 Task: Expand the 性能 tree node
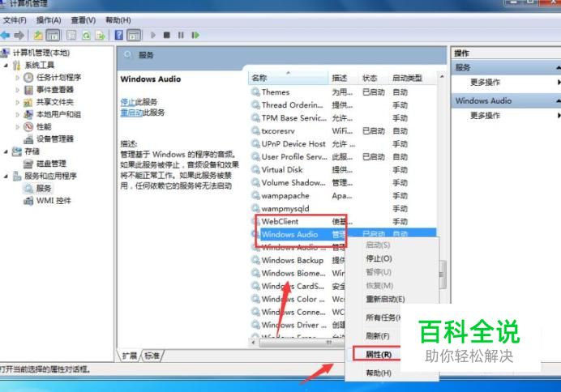click(x=18, y=126)
